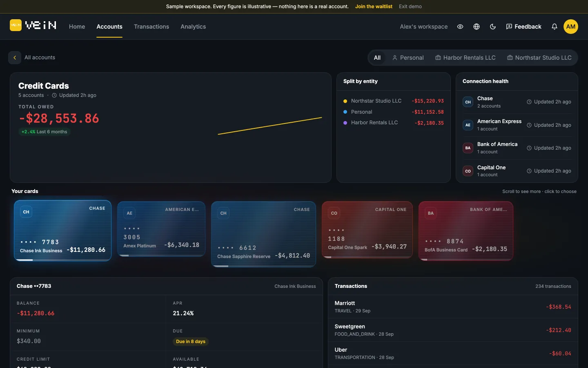Click the back chevron beside All accounts
This screenshot has height=368, width=588.
click(15, 58)
